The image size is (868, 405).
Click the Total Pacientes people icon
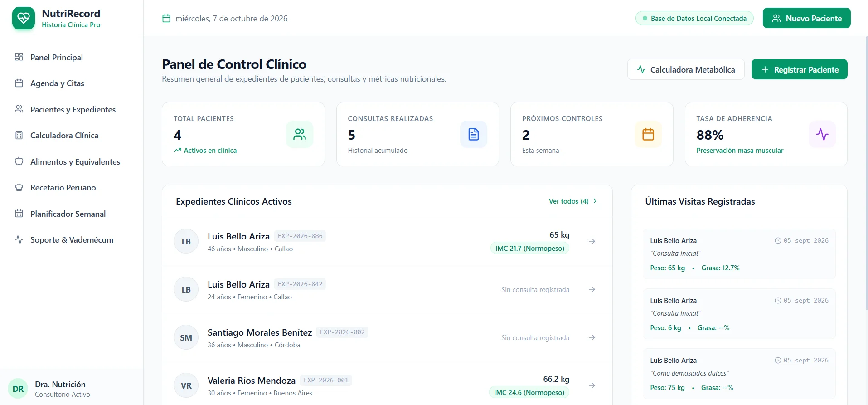click(300, 134)
